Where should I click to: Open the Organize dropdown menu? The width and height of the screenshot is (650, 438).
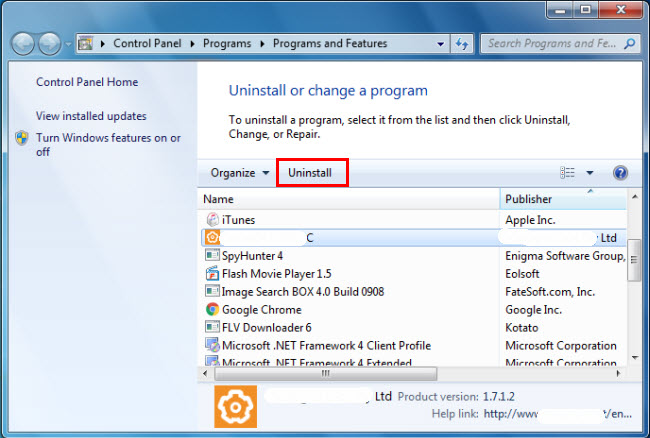(240, 173)
